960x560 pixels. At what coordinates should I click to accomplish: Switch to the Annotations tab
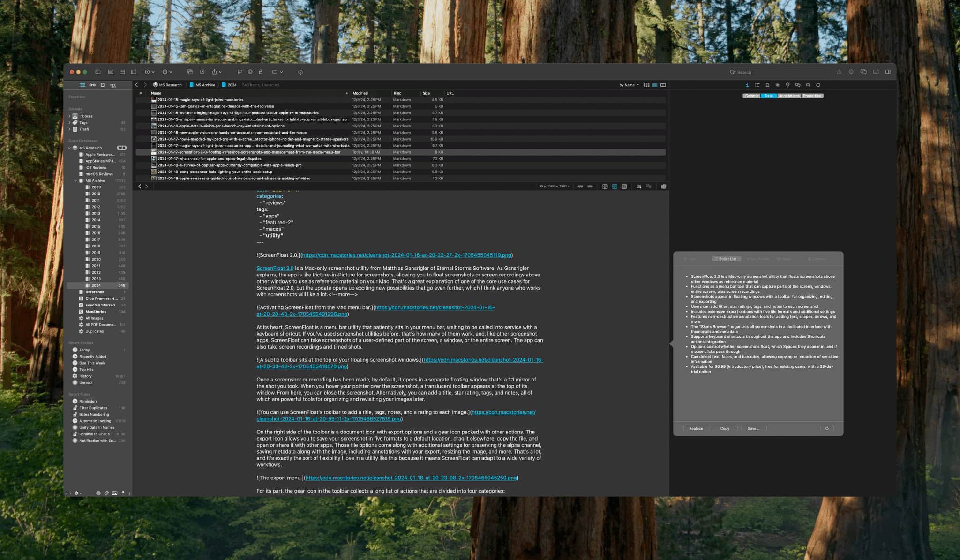point(789,96)
